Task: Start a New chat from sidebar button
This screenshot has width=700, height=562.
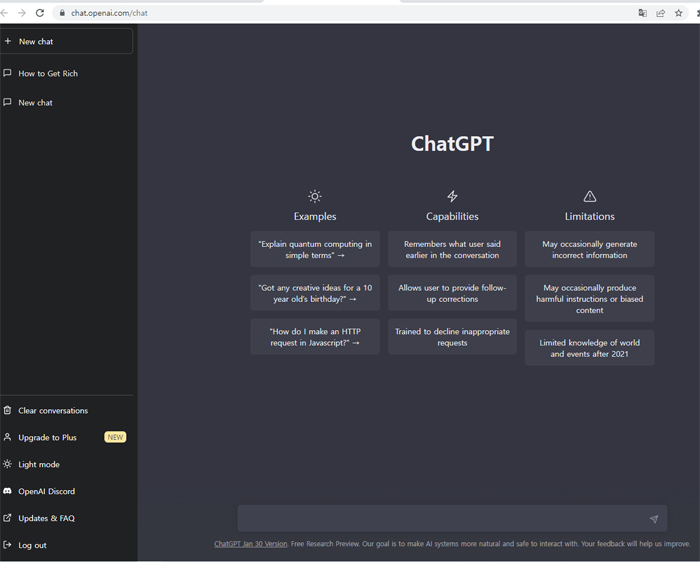Action: (66, 41)
